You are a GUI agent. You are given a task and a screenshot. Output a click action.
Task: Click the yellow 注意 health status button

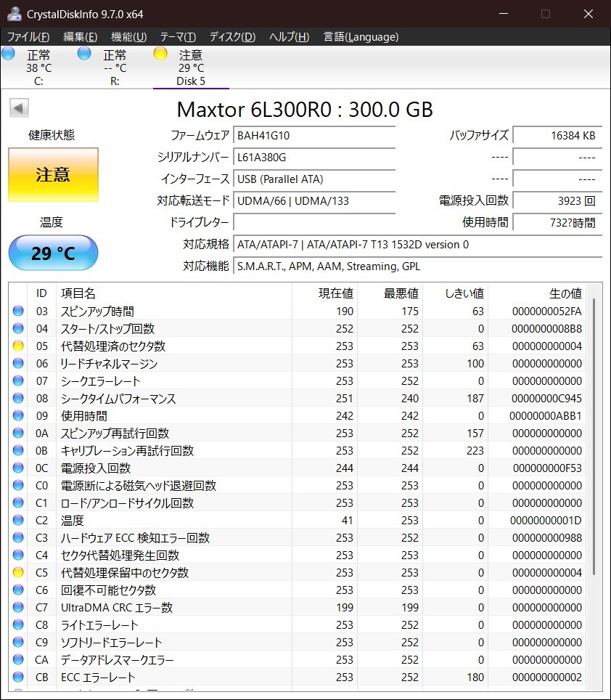[53, 174]
